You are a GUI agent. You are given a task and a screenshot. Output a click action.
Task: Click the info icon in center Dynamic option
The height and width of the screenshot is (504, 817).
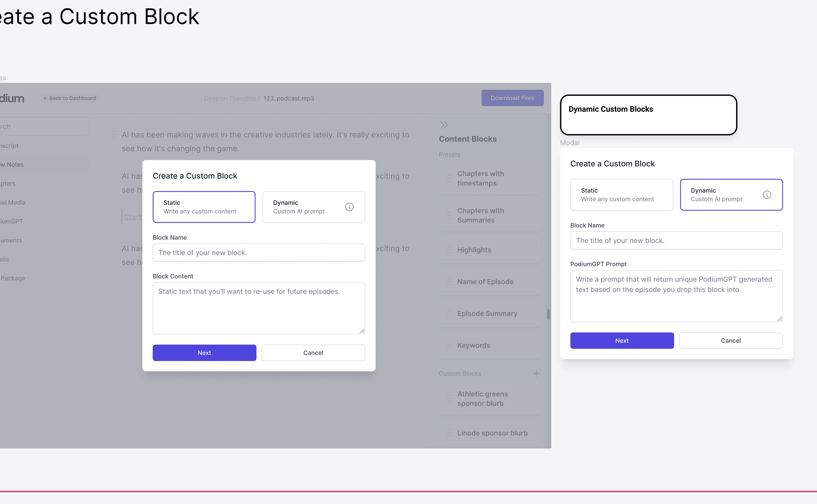349,207
